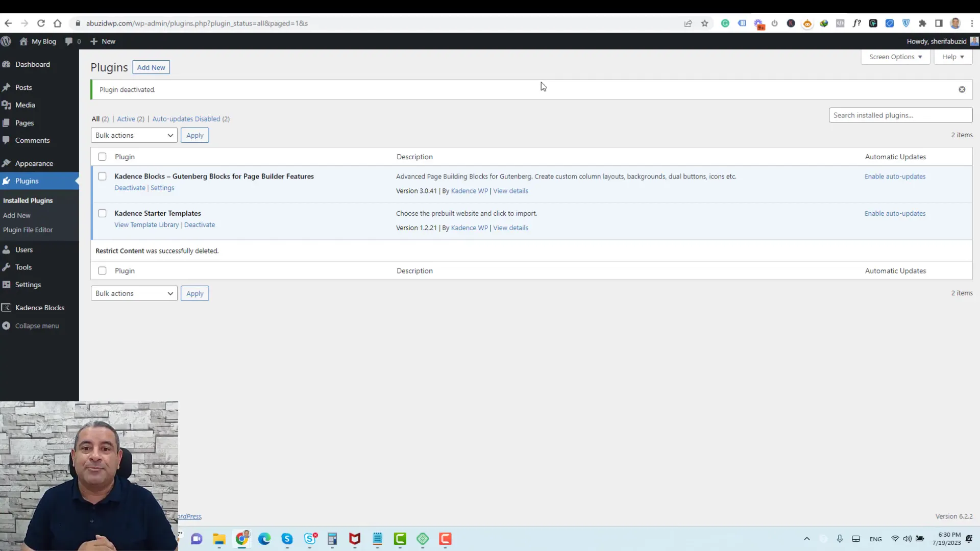Viewport: 980px width, 551px height.
Task: Open Howdy, sherifabuzid account menu
Action: (x=942, y=41)
